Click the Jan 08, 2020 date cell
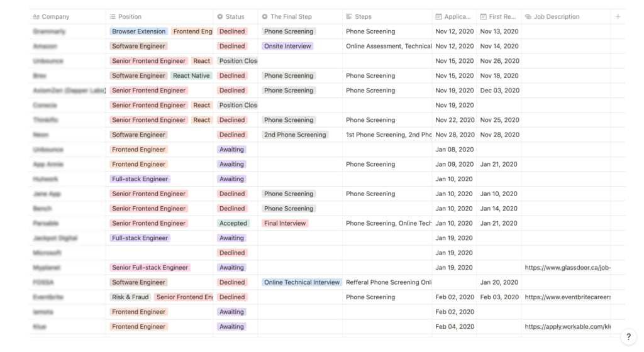The height and width of the screenshot is (352, 644). pyautogui.click(x=454, y=150)
